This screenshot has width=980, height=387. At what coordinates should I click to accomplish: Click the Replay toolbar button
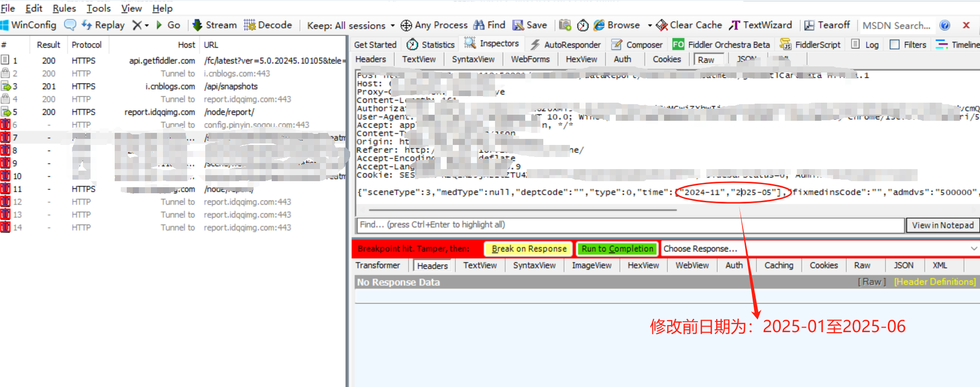point(104,25)
